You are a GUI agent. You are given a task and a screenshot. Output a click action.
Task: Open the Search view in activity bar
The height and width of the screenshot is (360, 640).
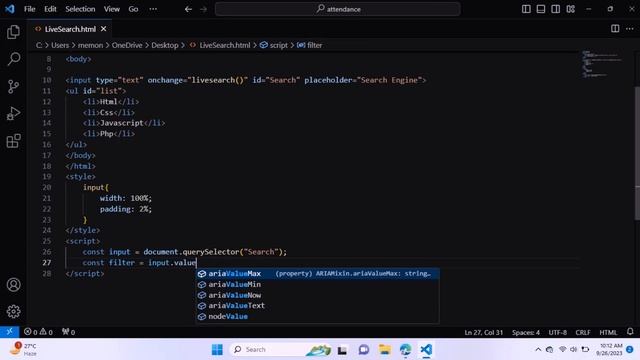(13, 59)
